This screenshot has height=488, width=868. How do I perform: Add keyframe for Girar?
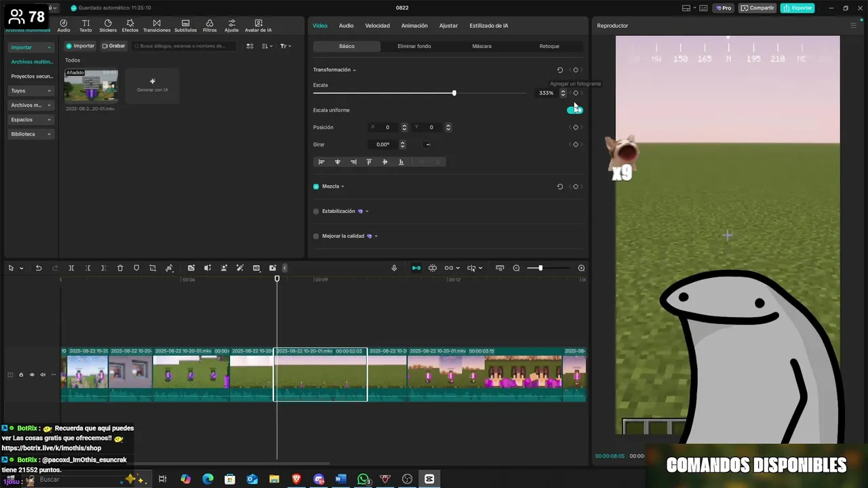576,144
